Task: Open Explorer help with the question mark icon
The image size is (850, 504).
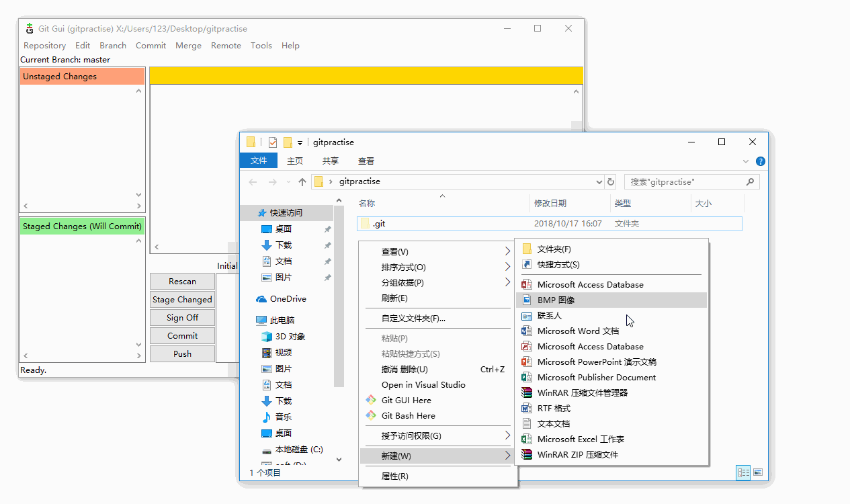Action: [x=760, y=161]
